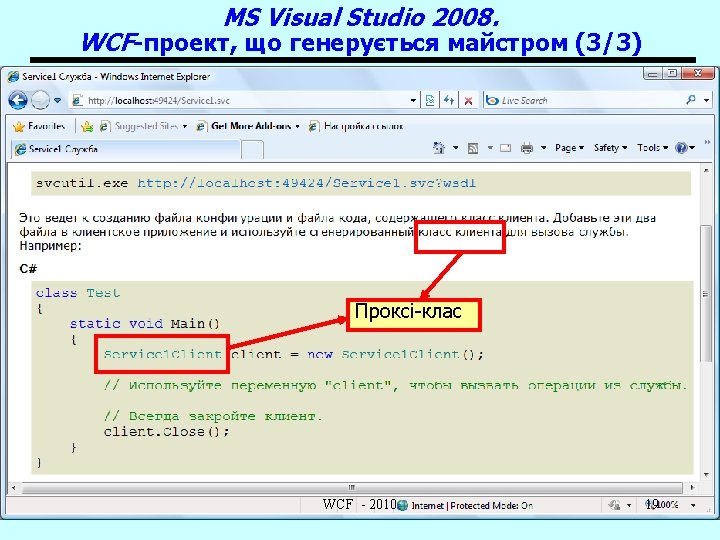The height and width of the screenshot is (540, 720).
Task: Open the Настройка ссылок favorites link
Action: tap(356, 126)
